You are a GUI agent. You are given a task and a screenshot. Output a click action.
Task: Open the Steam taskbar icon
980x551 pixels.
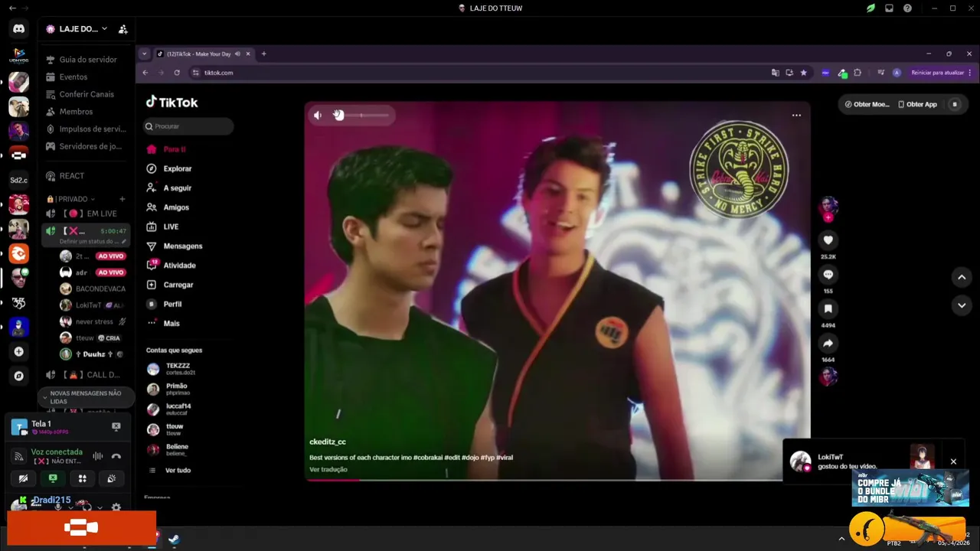click(x=174, y=540)
